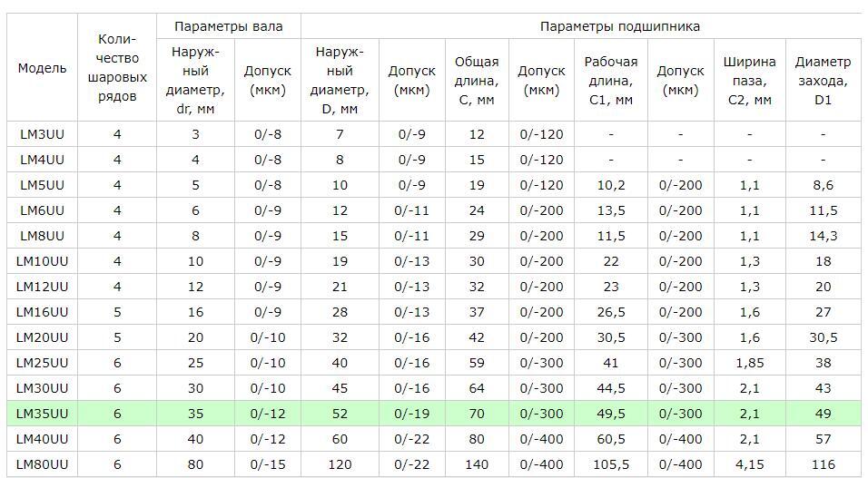
Task: Select the LM20UU model cell
Action: (43, 337)
